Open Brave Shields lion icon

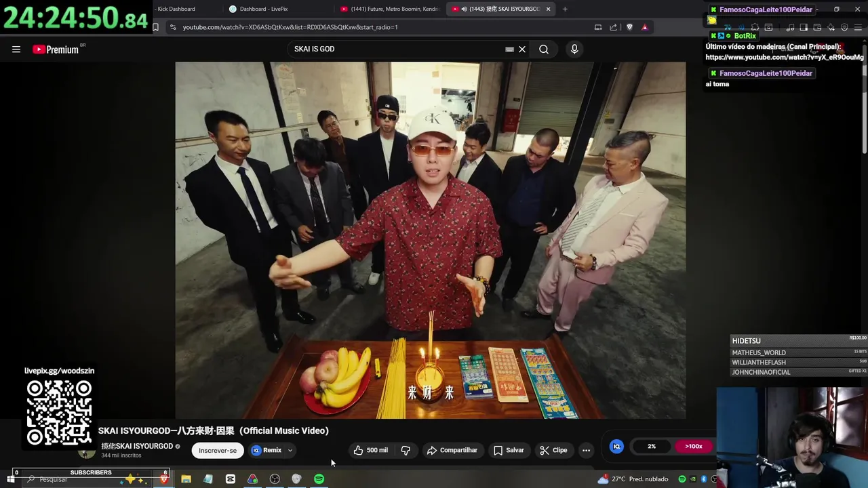click(629, 27)
